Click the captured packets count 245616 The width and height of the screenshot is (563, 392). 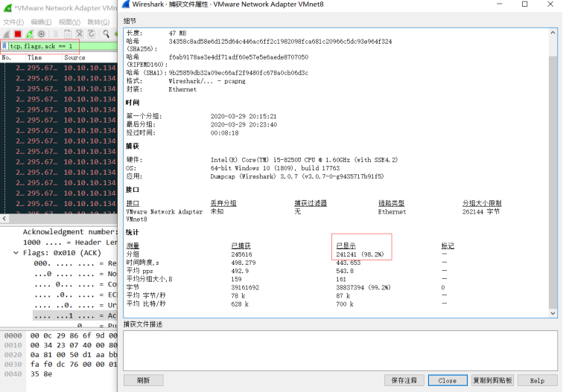[x=241, y=254]
